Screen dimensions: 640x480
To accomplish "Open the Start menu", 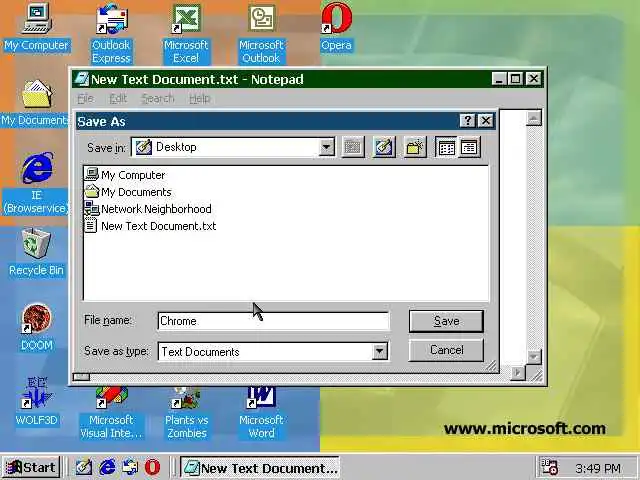I will (31, 467).
